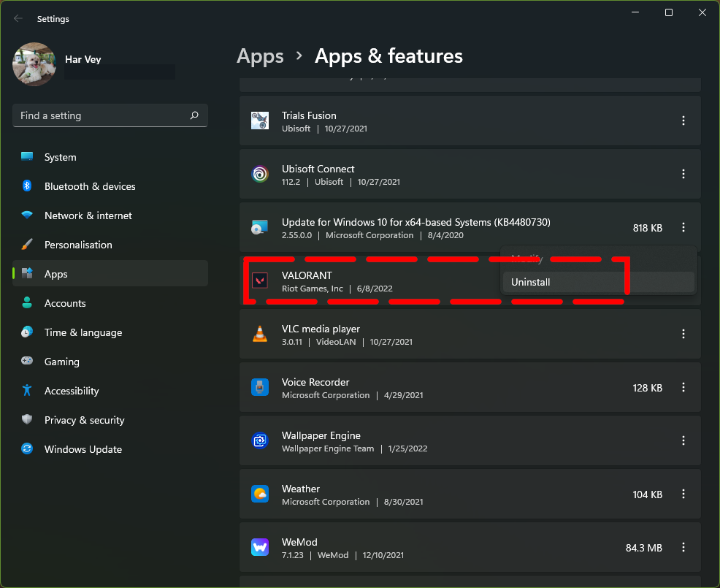
Task: Click the Gaming controller icon
Action: click(x=27, y=361)
